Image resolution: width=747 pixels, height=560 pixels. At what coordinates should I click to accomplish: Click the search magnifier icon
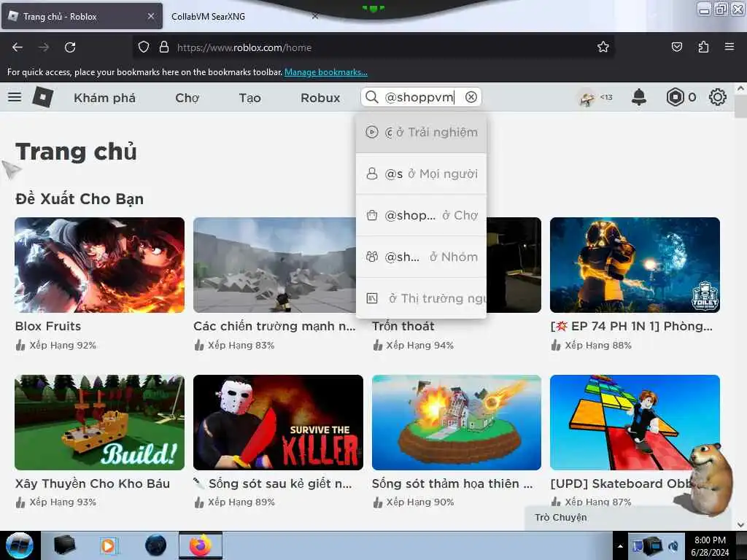pyautogui.click(x=371, y=97)
